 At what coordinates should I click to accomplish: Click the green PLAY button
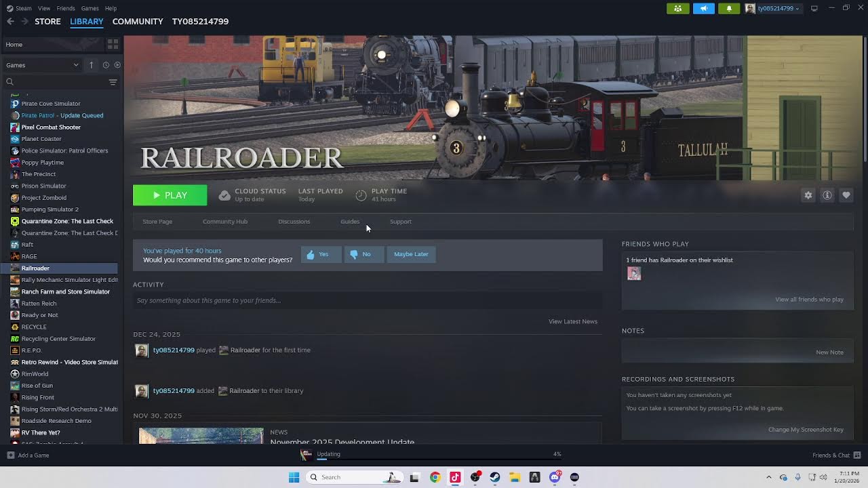tap(170, 195)
